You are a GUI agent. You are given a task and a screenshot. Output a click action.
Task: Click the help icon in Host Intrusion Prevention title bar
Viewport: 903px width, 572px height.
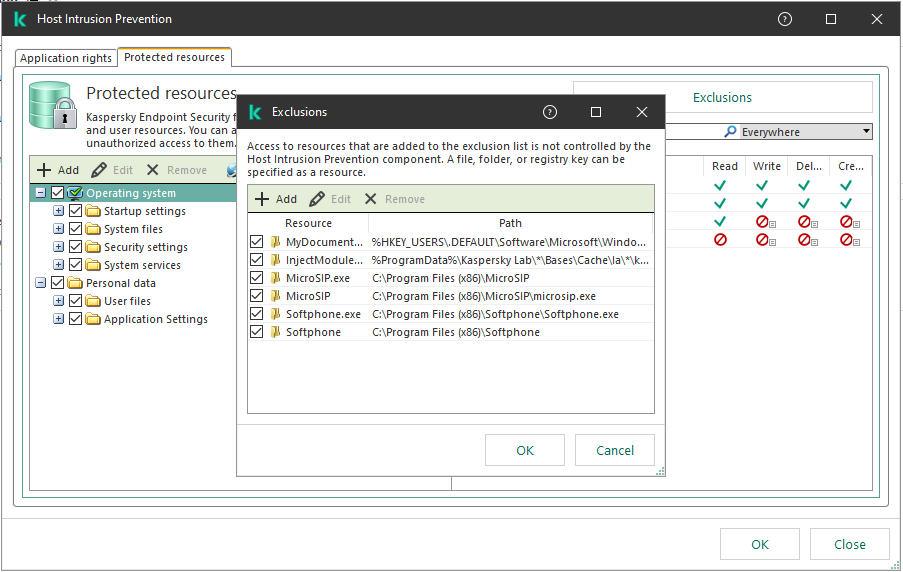pos(785,19)
